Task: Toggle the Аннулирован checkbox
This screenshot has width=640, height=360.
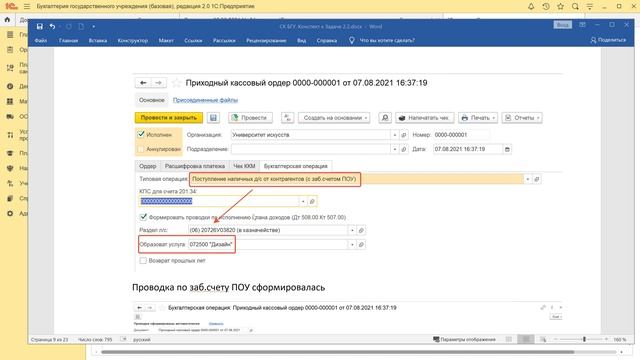Action: coord(141,149)
